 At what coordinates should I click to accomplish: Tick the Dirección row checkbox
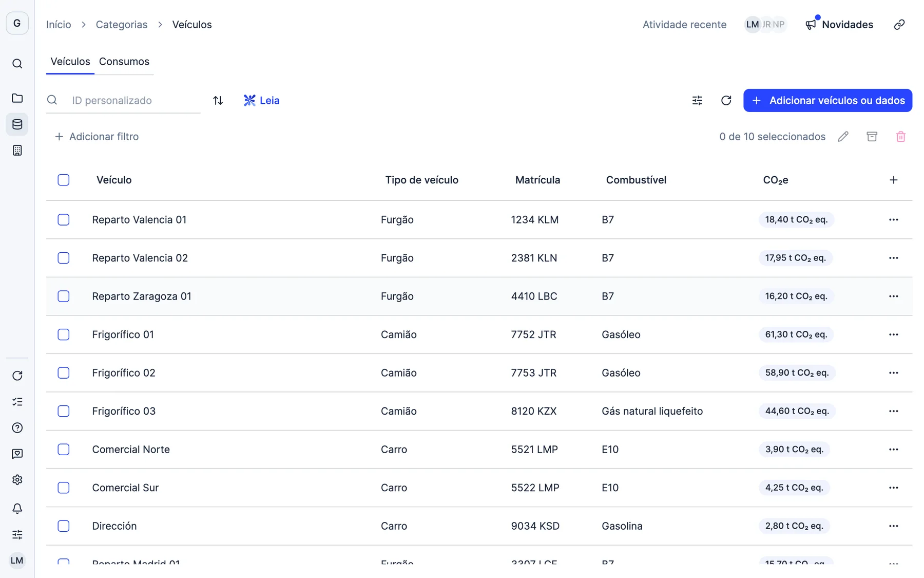tap(64, 526)
